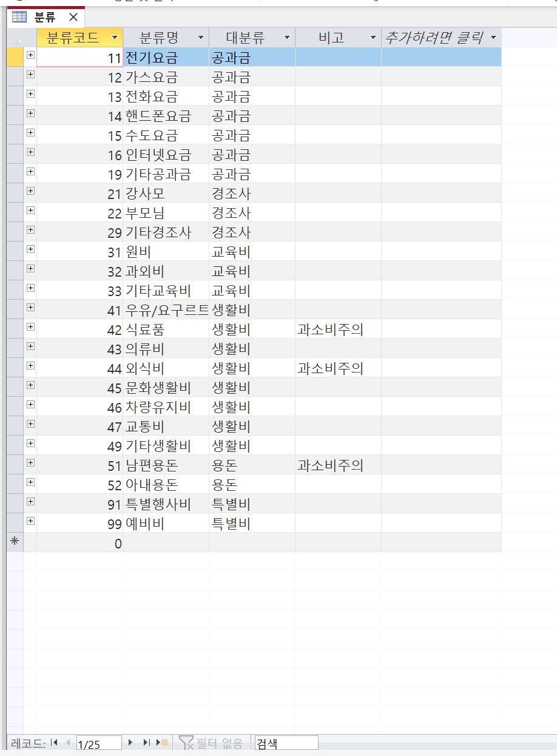The height and width of the screenshot is (756, 557).
Task: Select the 분류 document tab
Action: [x=45, y=17]
